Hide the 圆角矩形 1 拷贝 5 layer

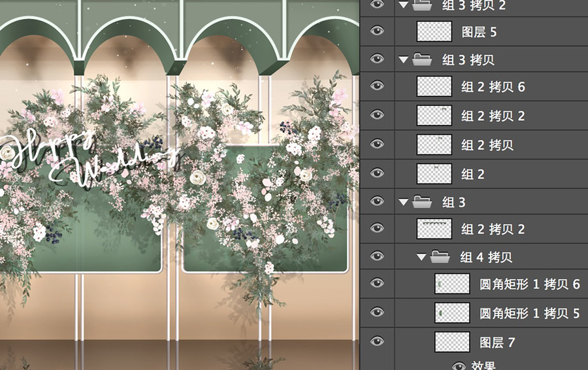(x=377, y=312)
